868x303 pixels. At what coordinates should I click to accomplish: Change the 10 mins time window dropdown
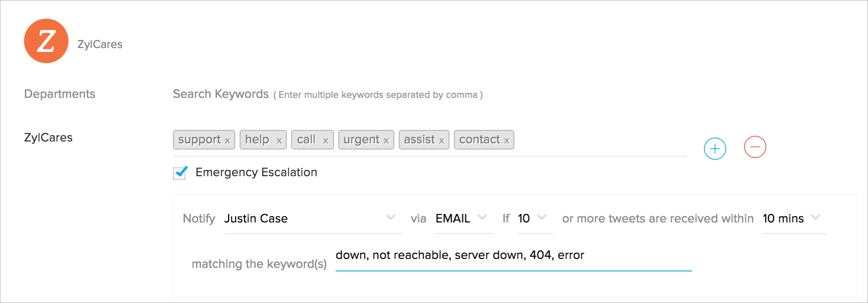point(794,218)
